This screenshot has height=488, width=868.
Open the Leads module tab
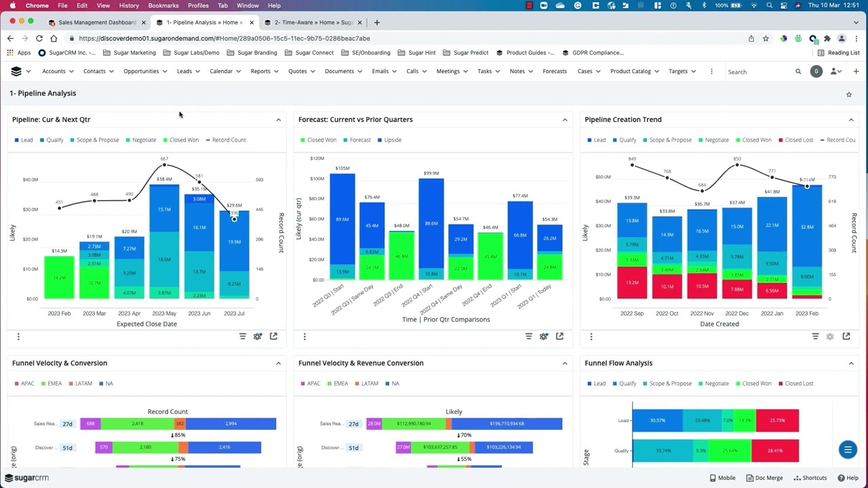184,71
